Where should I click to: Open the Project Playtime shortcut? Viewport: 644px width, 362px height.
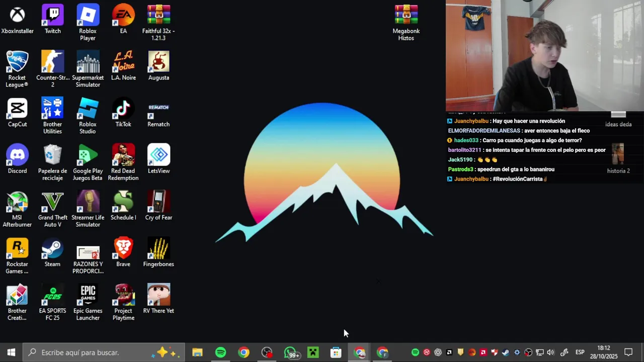click(x=123, y=303)
